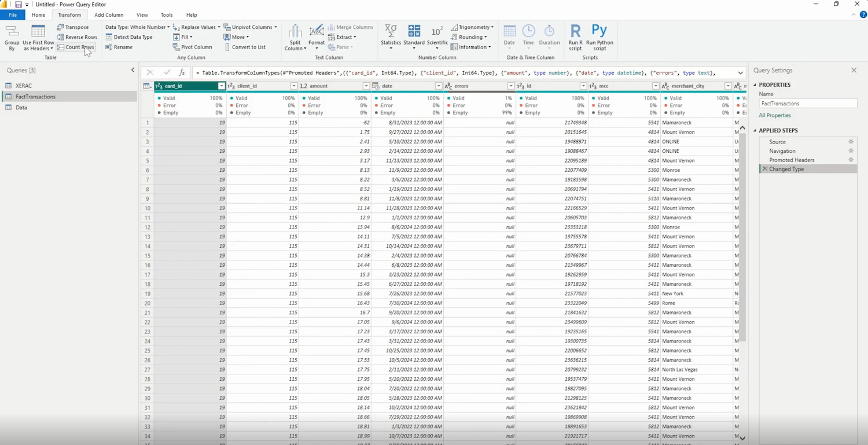Open errors column filter dropdown

coord(510,86)
